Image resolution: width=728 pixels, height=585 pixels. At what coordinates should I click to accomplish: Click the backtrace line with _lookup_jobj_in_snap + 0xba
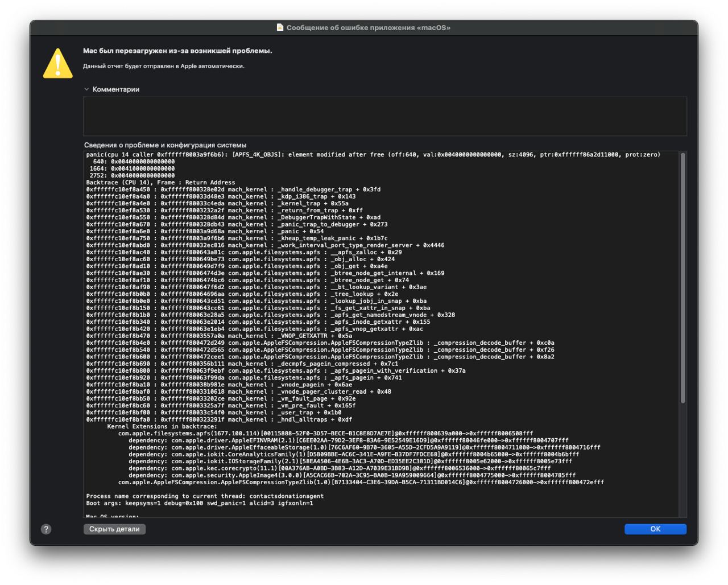[x=256, y=301]
